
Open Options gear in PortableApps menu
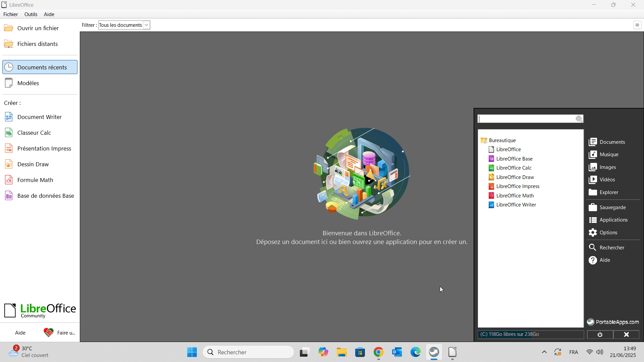pyautogui.click(x=603, y=232)
